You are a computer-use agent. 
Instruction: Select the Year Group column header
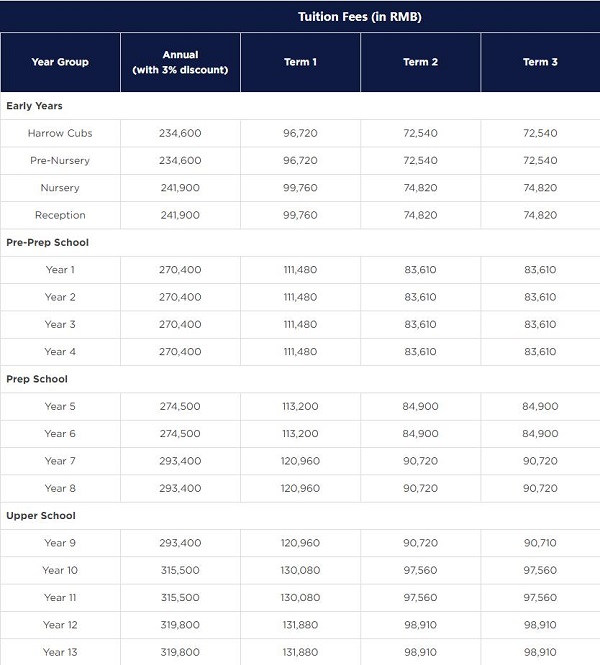point(60,62)
